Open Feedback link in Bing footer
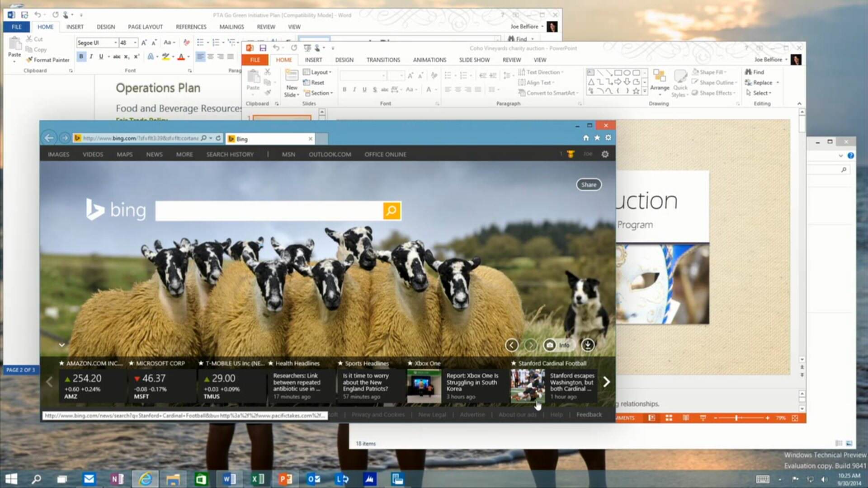 589,414
